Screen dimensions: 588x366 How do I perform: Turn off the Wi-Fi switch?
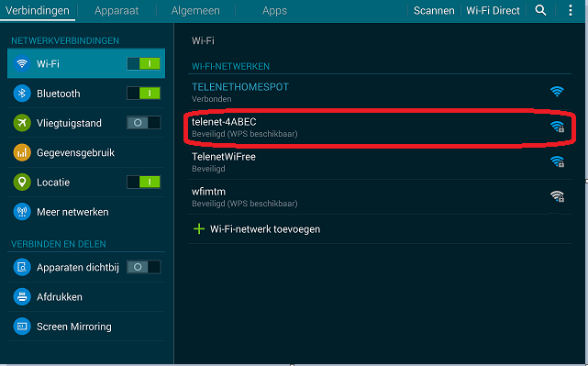(x=144, y=63)
